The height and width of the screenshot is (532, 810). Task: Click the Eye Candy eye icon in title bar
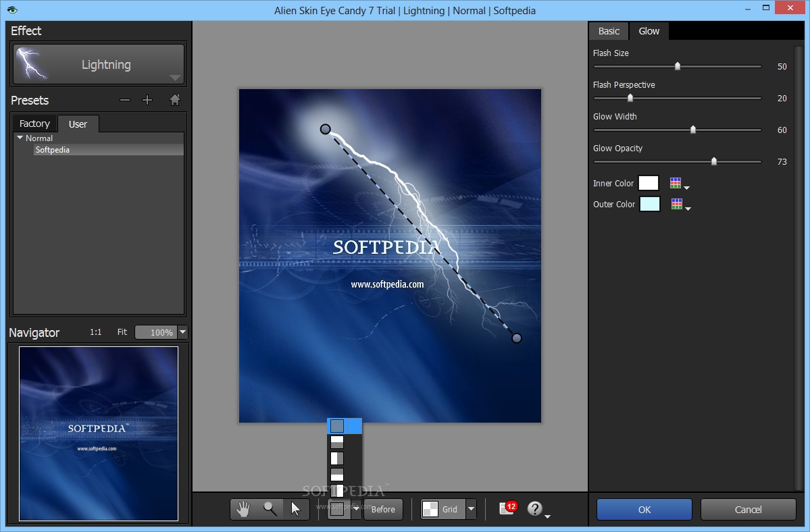(x=12, y=10)
